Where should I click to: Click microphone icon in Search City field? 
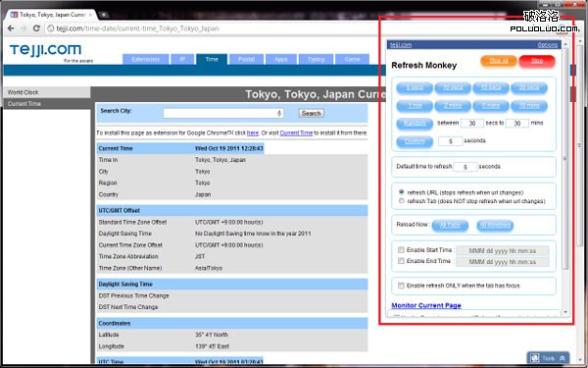(279, 113)
